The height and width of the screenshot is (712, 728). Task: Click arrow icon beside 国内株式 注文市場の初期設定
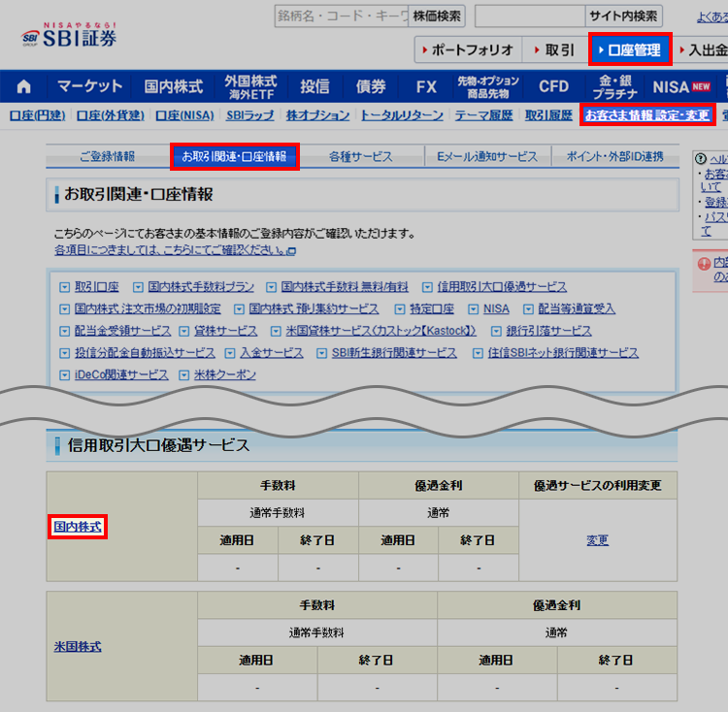[x=64, y=308]
